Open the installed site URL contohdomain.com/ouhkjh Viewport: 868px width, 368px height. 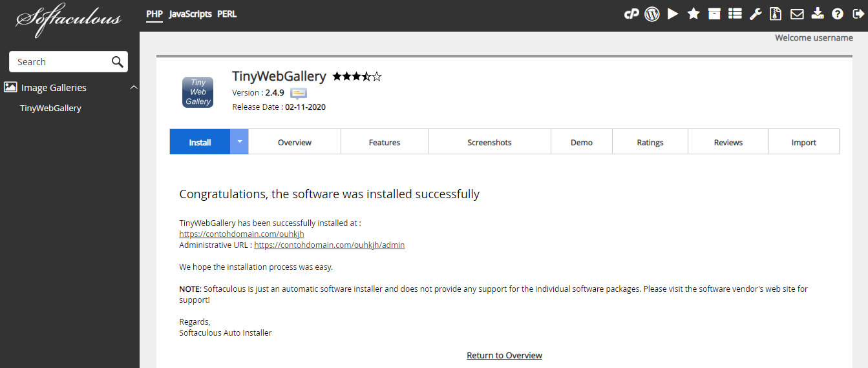point(242,234)
